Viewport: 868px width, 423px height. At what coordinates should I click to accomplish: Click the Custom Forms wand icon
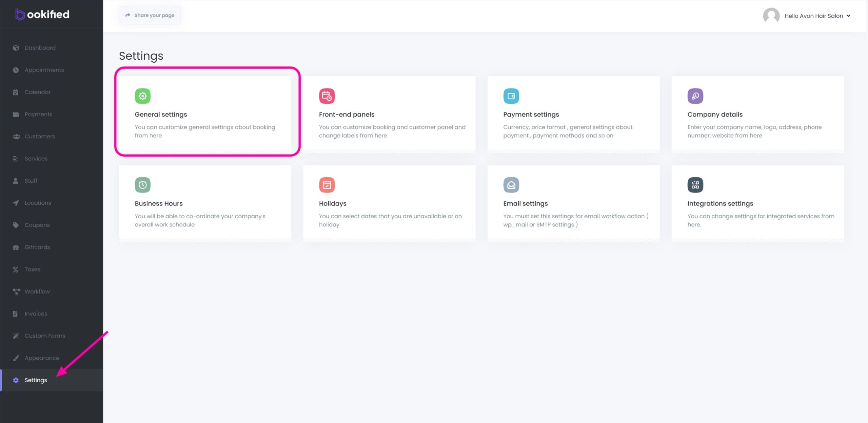pyautogui.click(x=16, y=336)
